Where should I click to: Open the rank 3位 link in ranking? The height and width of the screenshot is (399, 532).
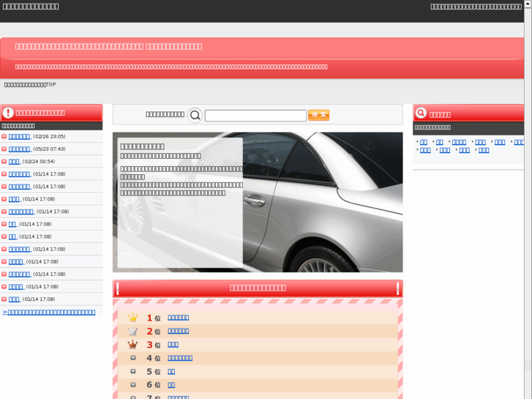173,345
